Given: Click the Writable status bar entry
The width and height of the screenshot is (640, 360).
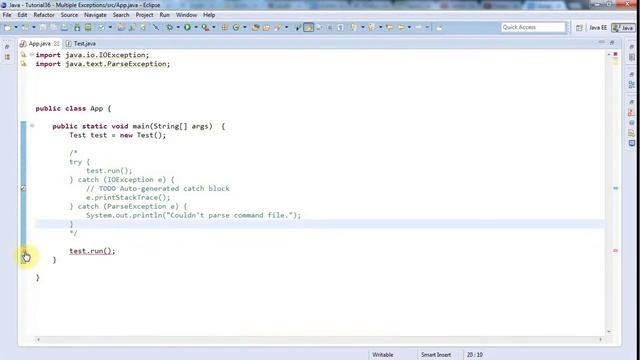Looking at the screenshot, I should (382, 355).
